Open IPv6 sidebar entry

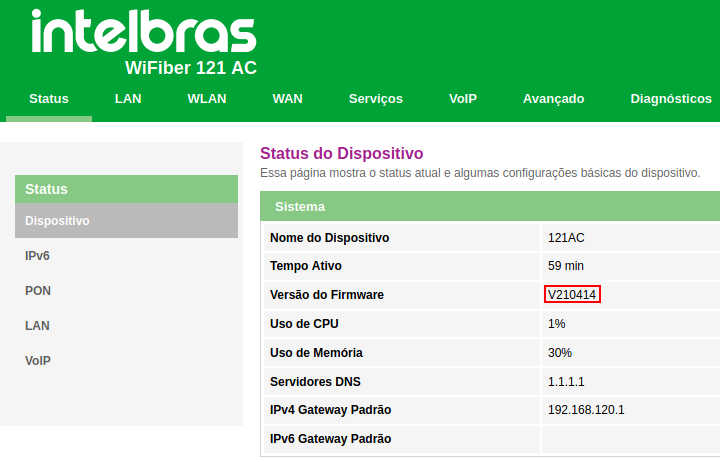[37, 256]
